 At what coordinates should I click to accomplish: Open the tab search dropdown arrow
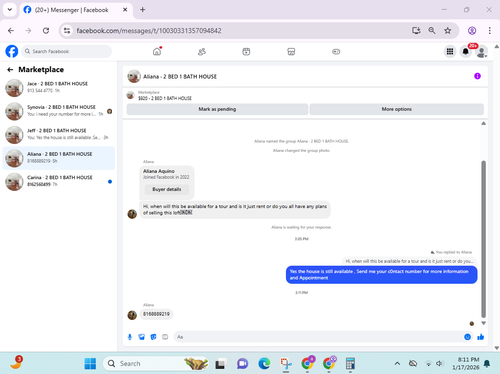click(x=10, y=10)
